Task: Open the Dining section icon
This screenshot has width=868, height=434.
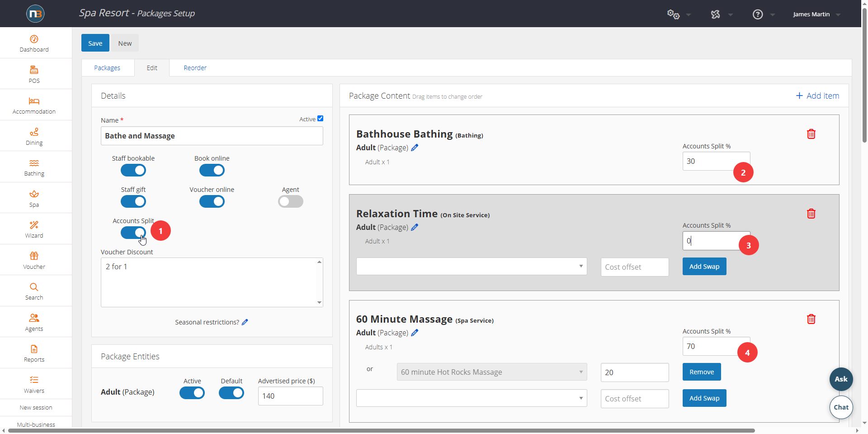Action: (34, 132)
